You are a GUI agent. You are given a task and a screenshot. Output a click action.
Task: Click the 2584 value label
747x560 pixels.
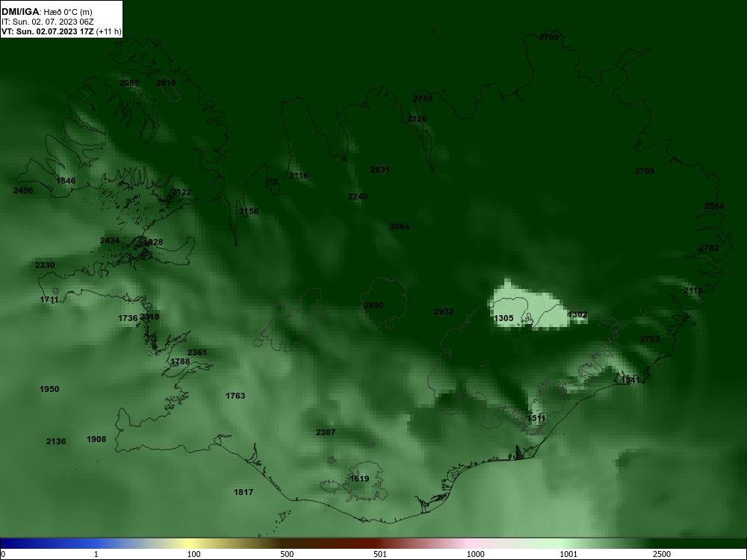point(714,206)
